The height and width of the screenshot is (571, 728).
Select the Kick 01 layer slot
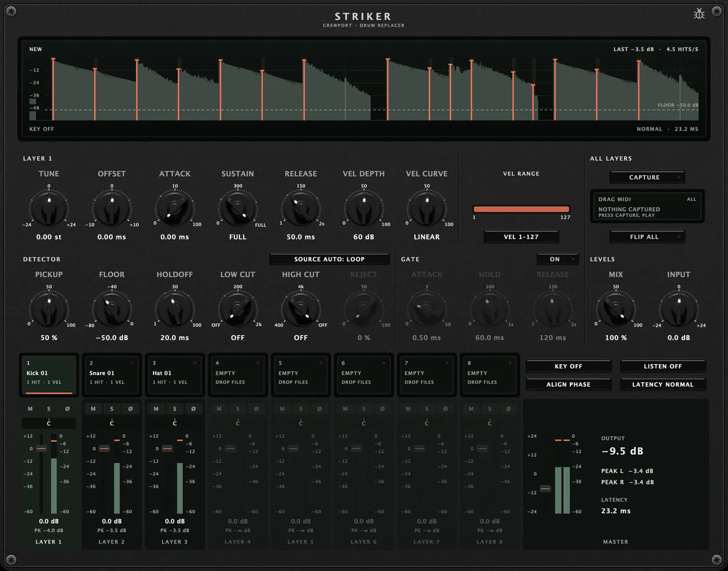(x=49, y=375)
